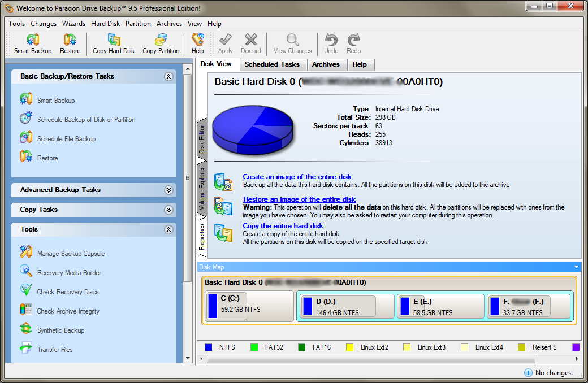Launch Copy Partition from the toolbar
Screen dimensions: 588x383
click(x=161, y=44)
